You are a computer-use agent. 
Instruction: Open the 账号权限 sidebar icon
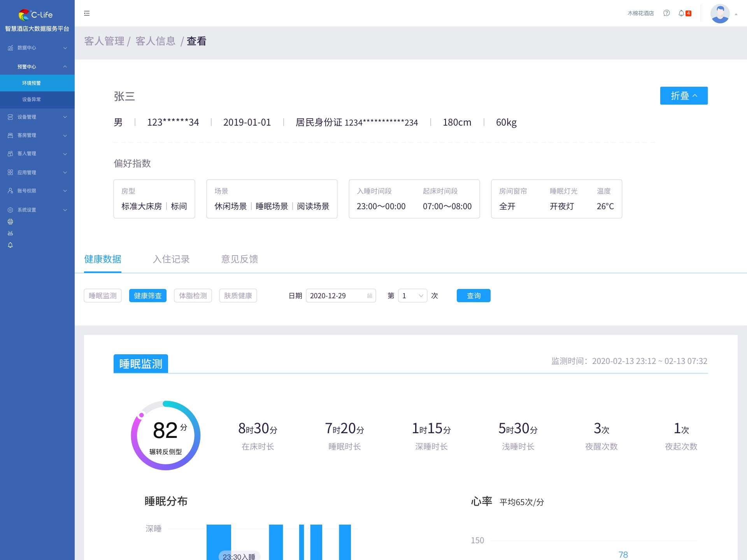10,191
